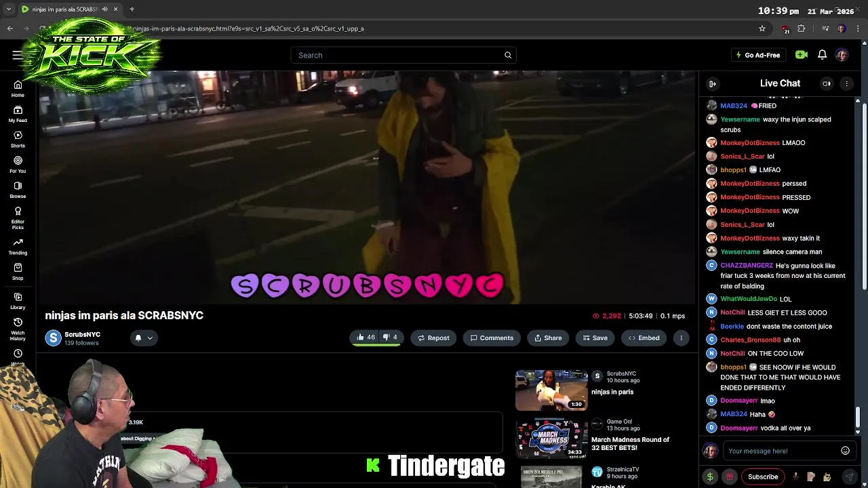Click the 'March Madness Round of 32 BEST BETS!' title
Image resolution: width=868 pixels, height=488 pixels.
(x=630, y=443)
